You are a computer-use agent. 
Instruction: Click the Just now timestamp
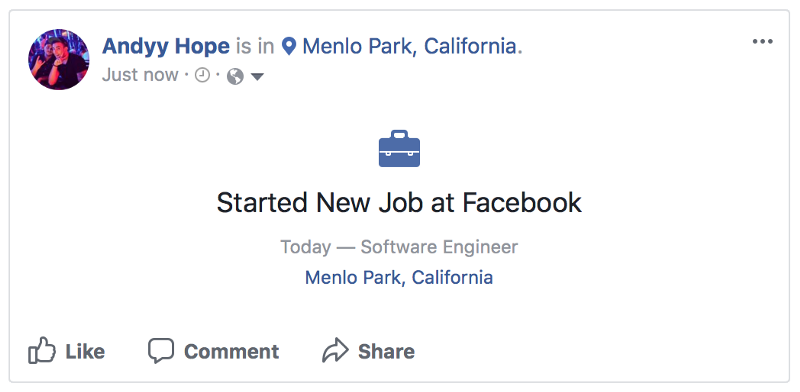click(x=140, y=75)
